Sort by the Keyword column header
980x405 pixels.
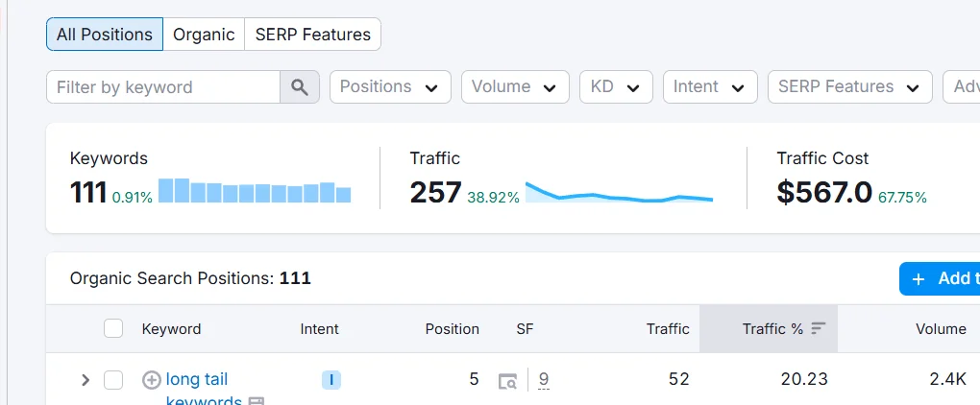171,329
